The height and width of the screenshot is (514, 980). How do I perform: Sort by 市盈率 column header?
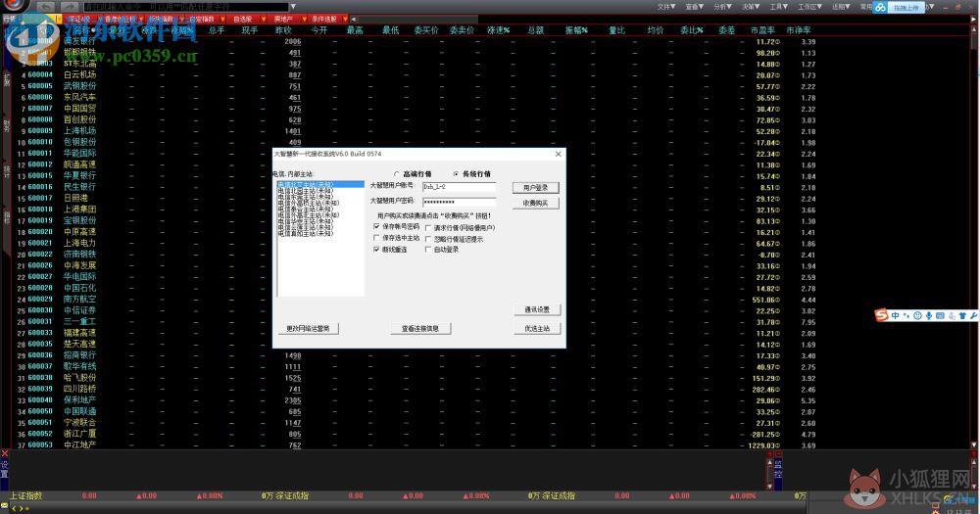[762, 30]
